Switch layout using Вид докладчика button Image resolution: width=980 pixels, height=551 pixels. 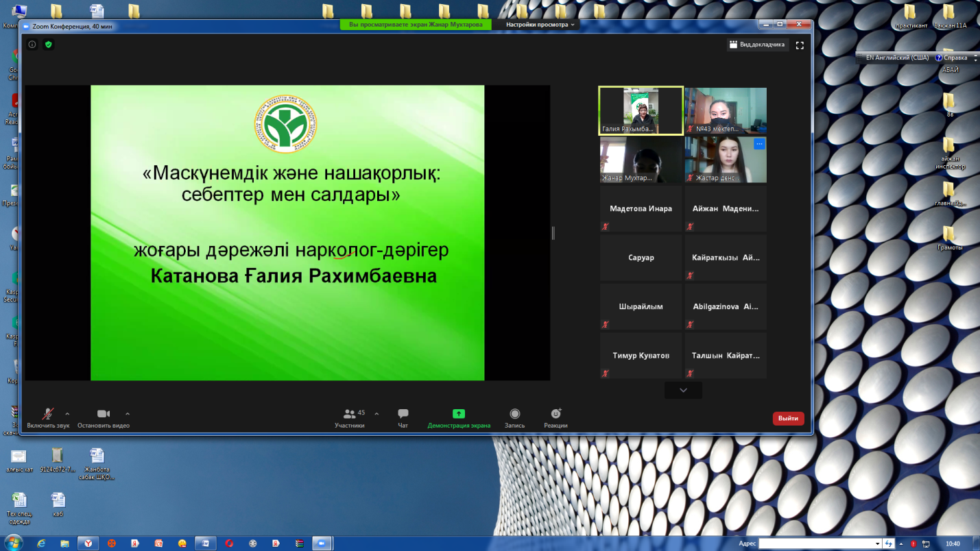757,45
